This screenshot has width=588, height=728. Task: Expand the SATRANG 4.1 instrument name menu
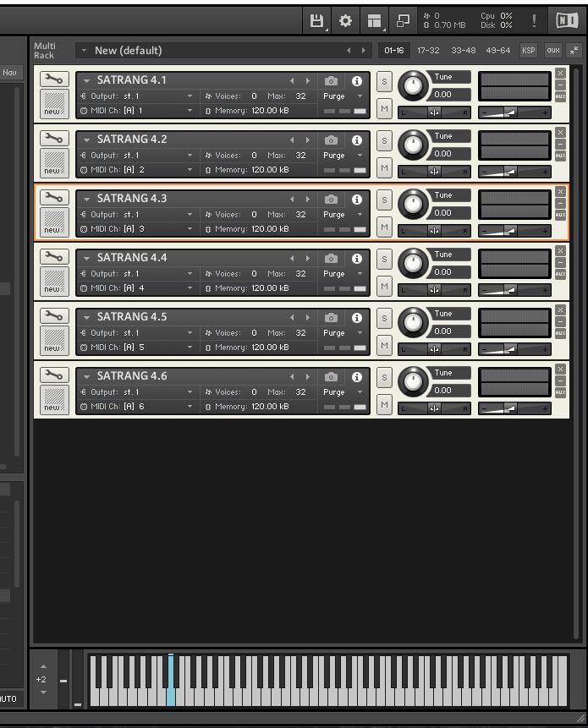pos(86,81)
